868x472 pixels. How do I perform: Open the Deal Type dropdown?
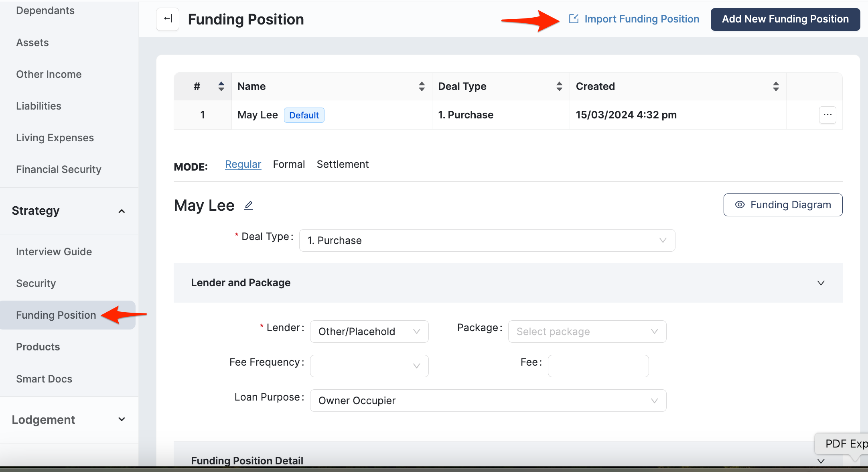[x=487, y=240]
